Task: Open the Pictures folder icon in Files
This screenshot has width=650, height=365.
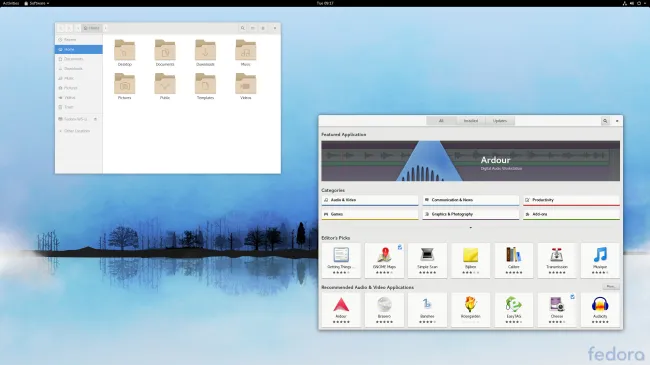Action: 125,86
